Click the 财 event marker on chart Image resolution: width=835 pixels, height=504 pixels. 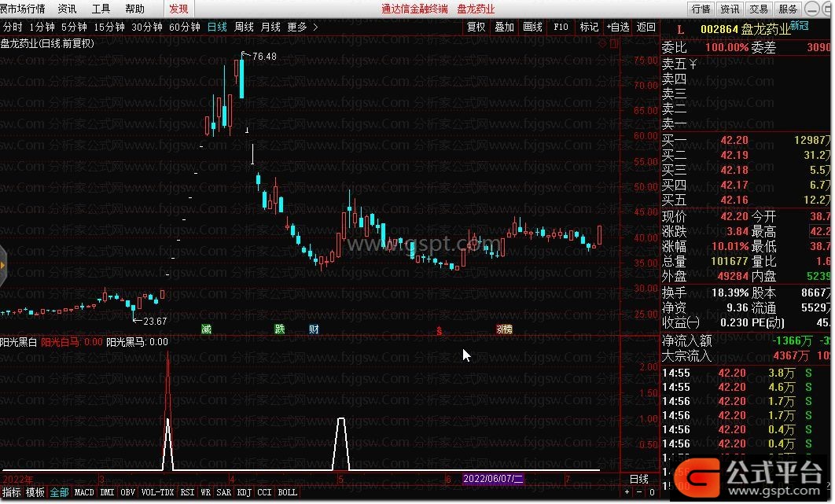tap(314, 329)
